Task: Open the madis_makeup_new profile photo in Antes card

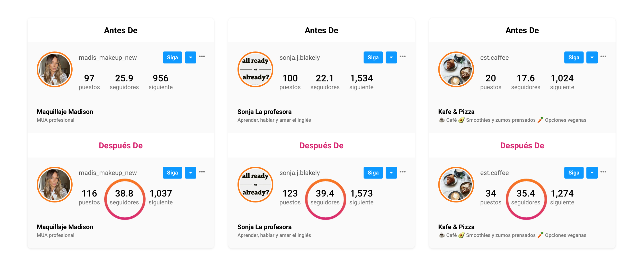Action: [x=54, y=69]
